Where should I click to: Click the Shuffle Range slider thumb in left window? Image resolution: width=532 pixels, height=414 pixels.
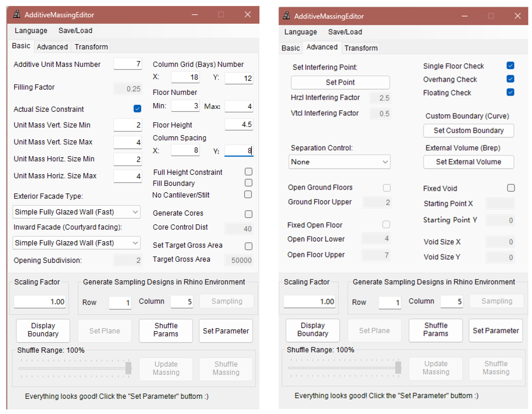(128, 368)
